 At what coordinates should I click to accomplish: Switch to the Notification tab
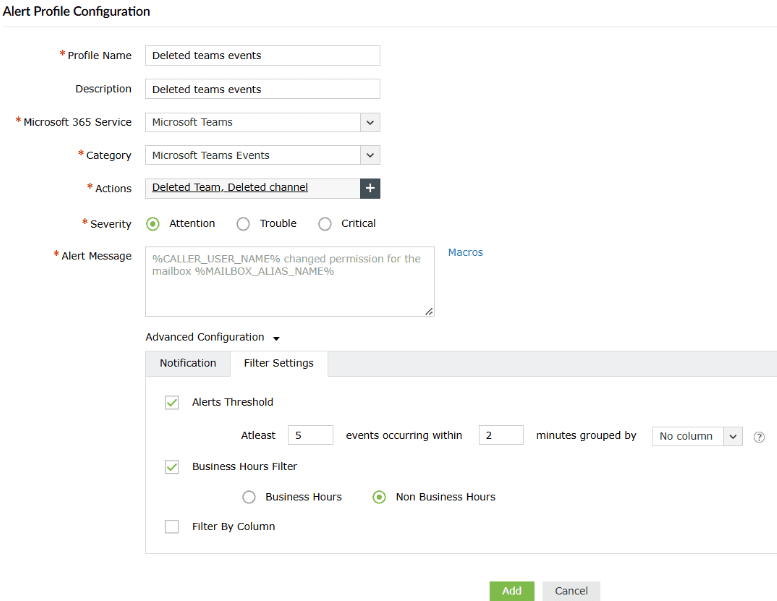[188, 364]
